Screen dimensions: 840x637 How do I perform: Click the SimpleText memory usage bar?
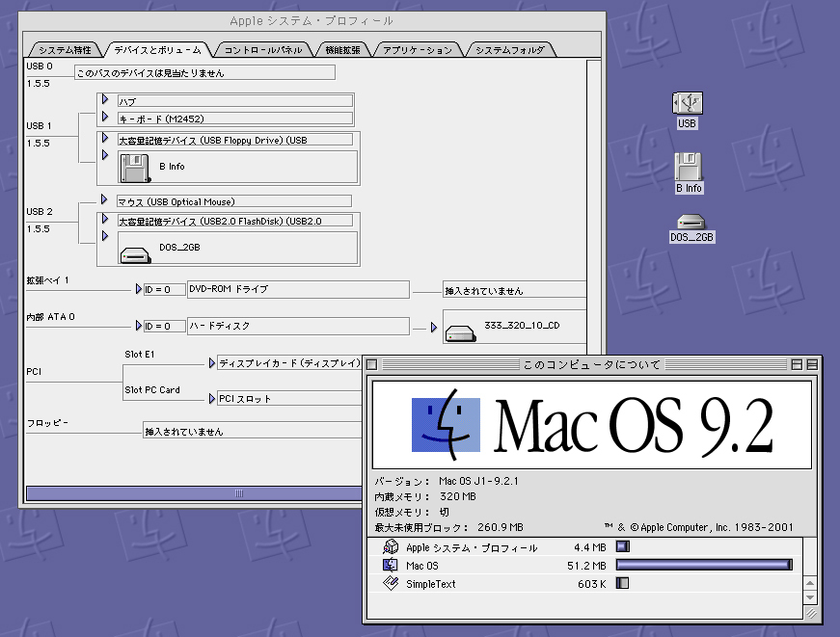coord(622,583)
